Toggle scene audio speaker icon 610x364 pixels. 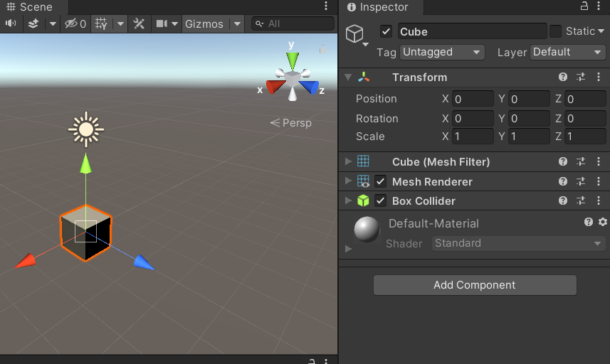pyautogui.click(x=11, y=23)
